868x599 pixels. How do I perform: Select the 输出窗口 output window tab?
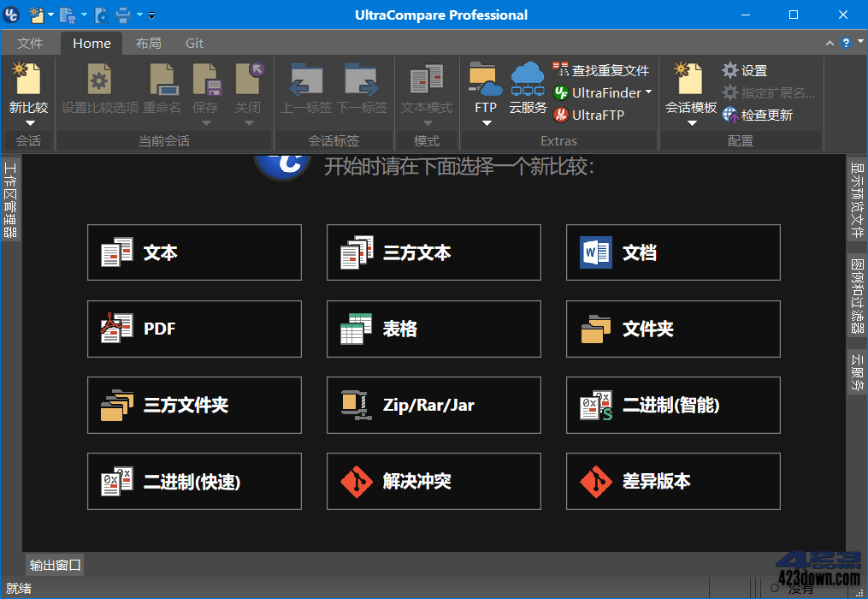click(x=54, y=565)
